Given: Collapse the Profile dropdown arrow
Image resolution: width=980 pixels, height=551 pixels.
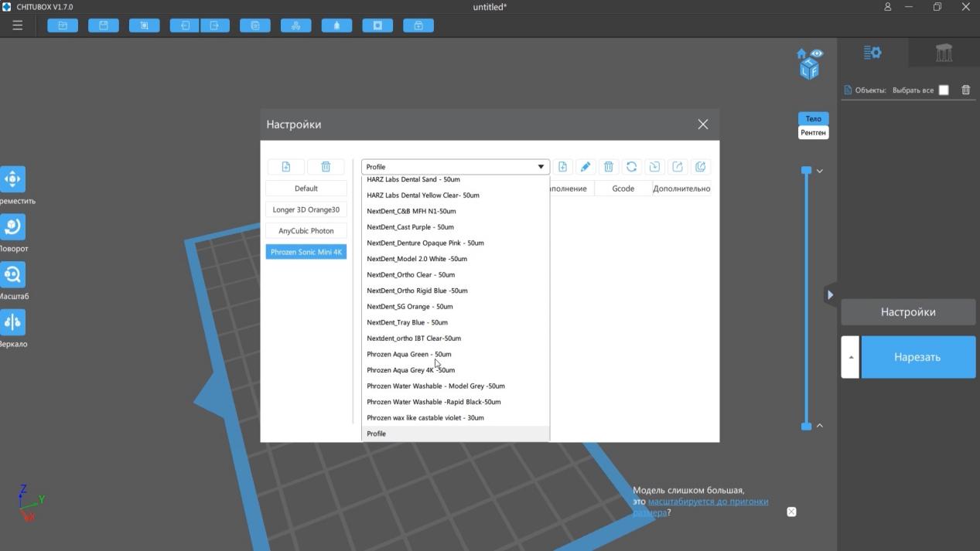Looking at the screenshot, I should (541, 167).
